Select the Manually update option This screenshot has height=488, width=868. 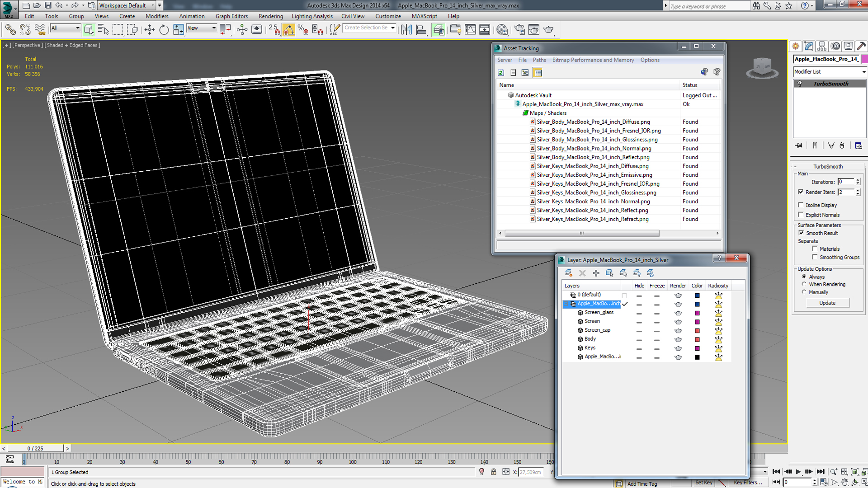pyautogui.click(x=804, y=292)
